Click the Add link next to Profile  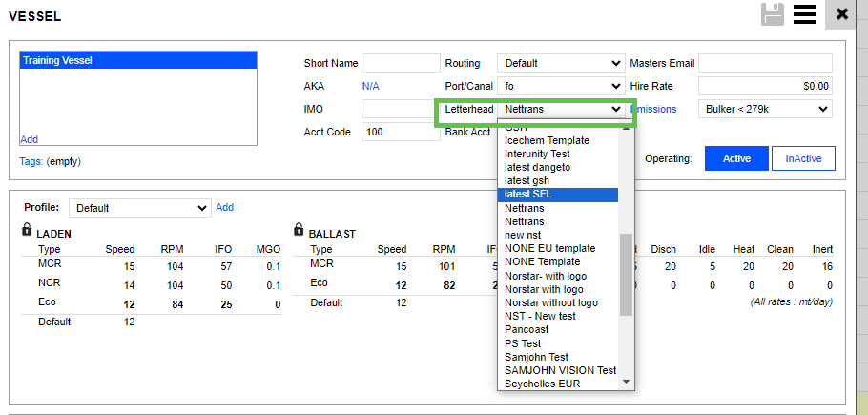coord(224,207)
